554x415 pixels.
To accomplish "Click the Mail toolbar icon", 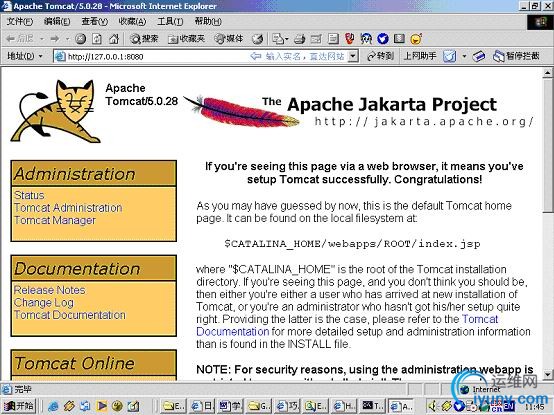I will coord(278,39).
